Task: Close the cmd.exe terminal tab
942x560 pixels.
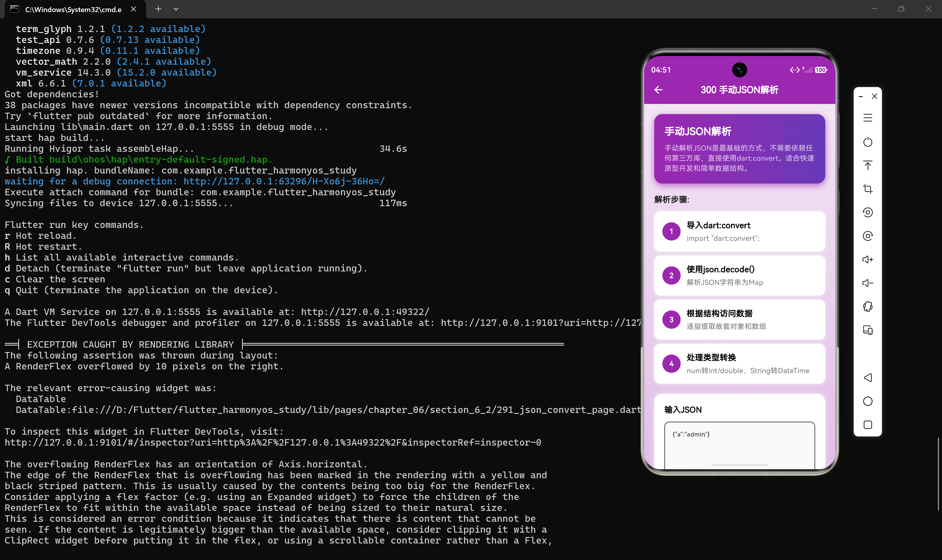Action: (x=133, y=9)
